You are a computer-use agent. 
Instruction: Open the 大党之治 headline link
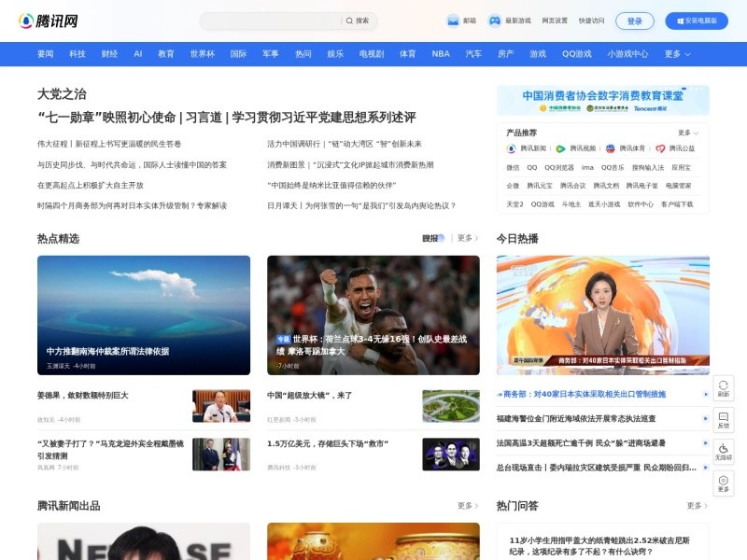click(62, 94)
